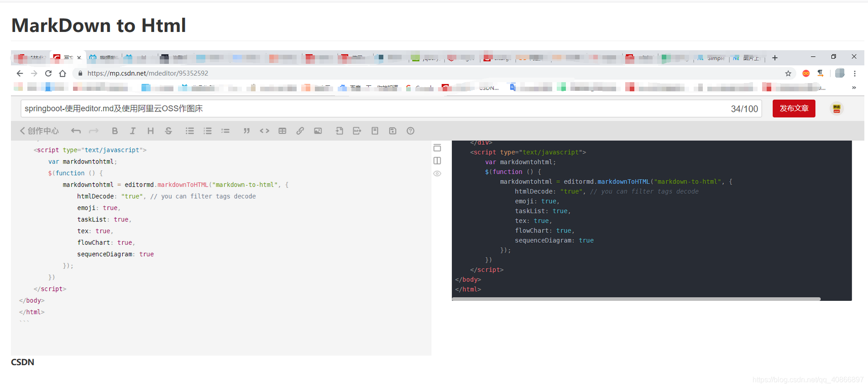868x388 pixels.
Task: Toggle bold formatting with the B icon
Action: pos(115,131)
